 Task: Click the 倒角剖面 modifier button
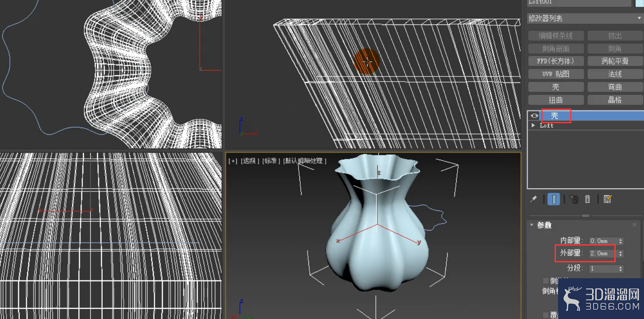pos(556,49)
